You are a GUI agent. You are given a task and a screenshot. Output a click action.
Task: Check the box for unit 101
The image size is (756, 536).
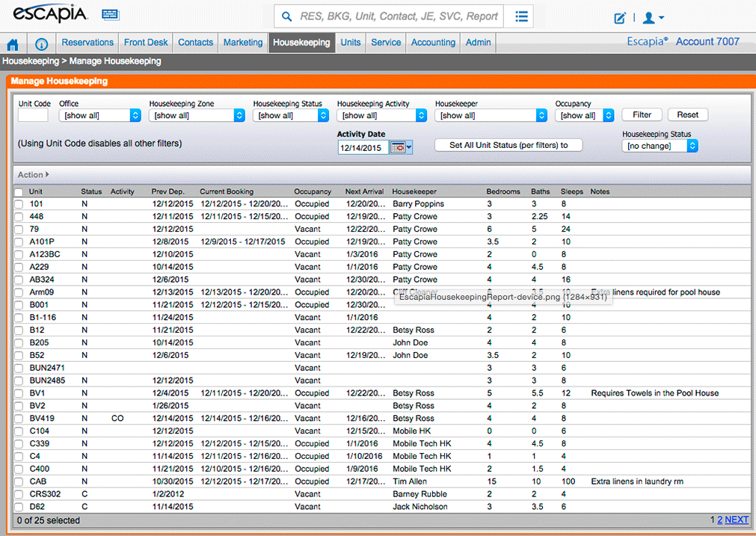19,204
